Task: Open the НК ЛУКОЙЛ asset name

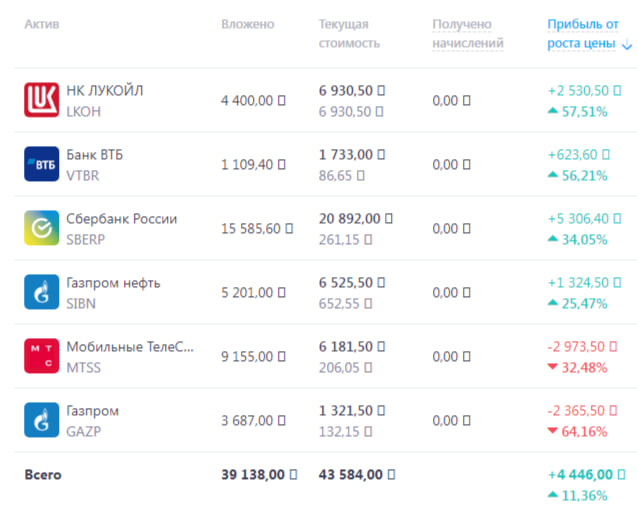Action: coord(105,91)
